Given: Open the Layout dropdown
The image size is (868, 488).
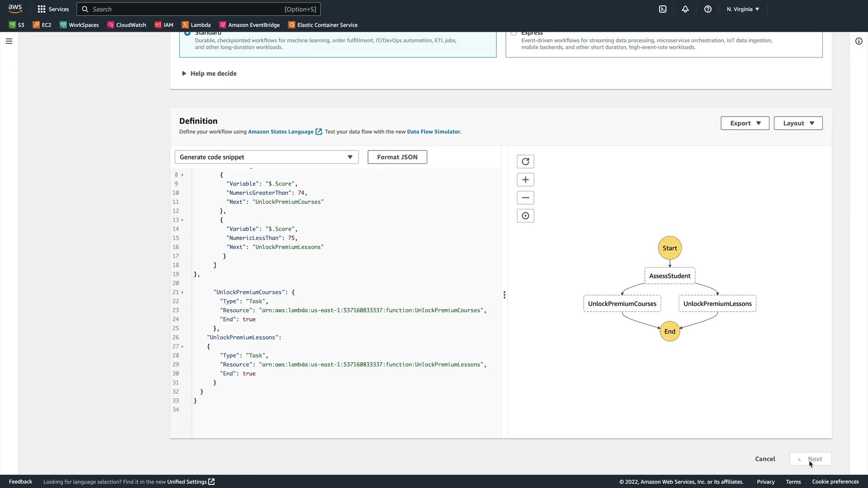Looking at the screenshot, I should tap(798, 123).
